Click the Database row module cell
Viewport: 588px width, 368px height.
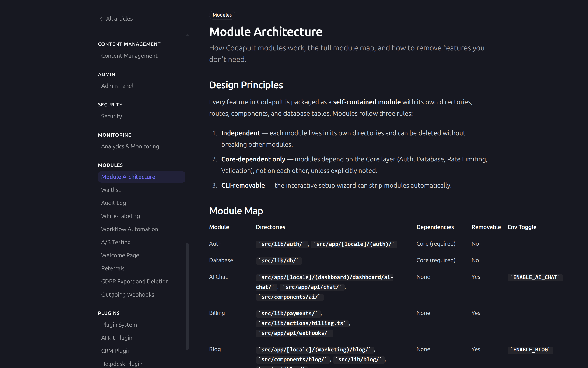click(221, 260)
